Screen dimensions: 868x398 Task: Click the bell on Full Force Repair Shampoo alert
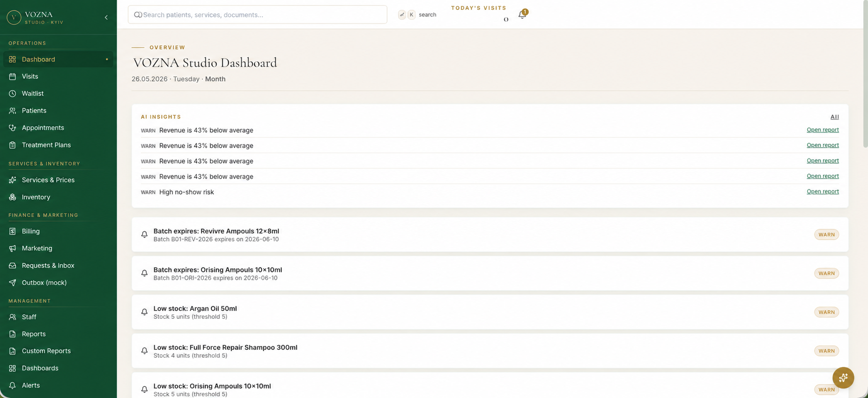coord(144,351)
